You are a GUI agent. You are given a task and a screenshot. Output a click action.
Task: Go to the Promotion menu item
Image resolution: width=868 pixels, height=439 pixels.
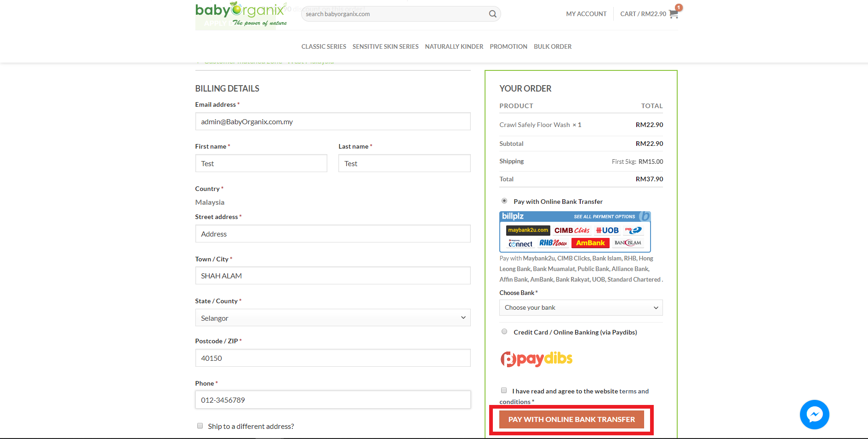508,46
